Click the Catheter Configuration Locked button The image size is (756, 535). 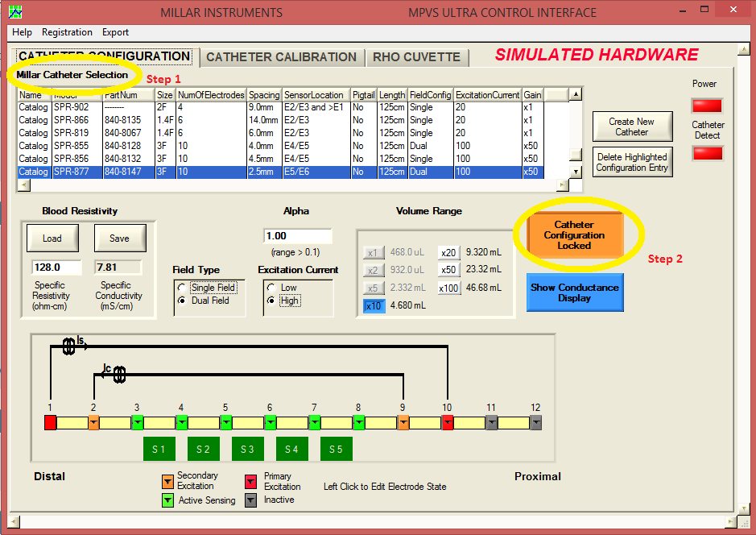click(574, 235)
